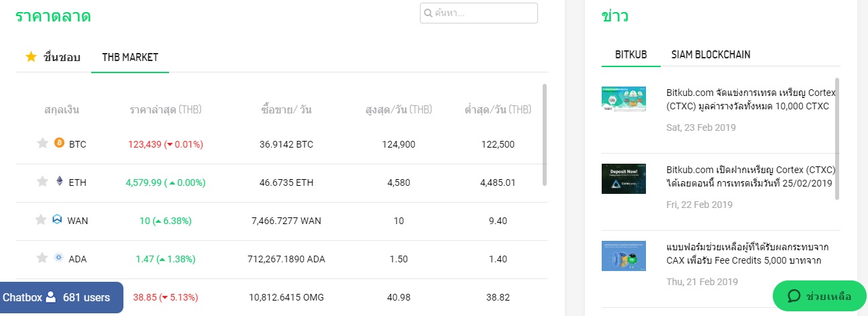The height and width of the screenshot is (316, 868).
Task: Select the BITKUB news tab
Action: 631,54
